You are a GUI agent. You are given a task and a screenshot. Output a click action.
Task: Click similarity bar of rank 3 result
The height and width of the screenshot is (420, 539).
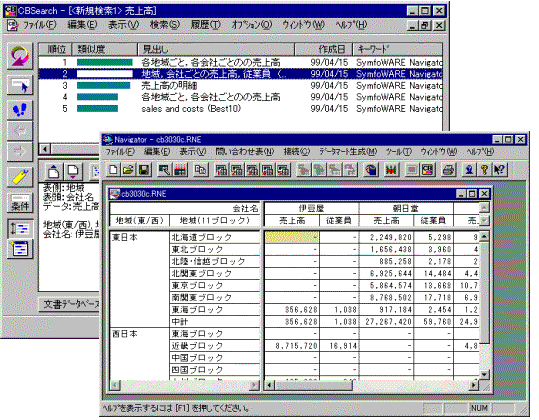[103, 86]
